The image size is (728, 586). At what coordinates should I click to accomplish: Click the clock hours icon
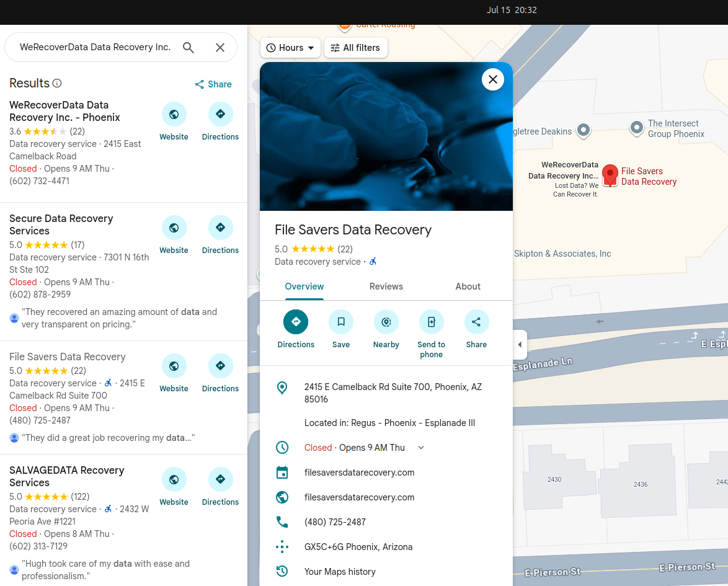pos(282,448)
